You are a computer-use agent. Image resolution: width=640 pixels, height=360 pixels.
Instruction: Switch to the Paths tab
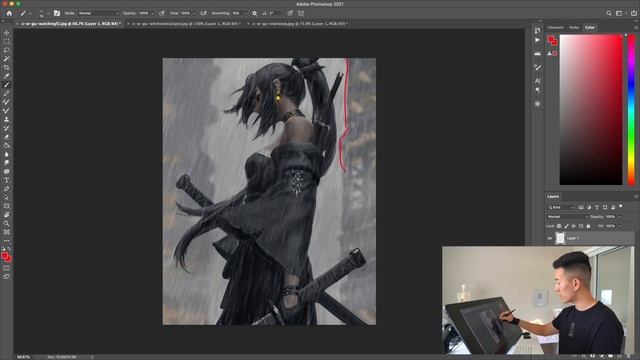coord(574,27)
